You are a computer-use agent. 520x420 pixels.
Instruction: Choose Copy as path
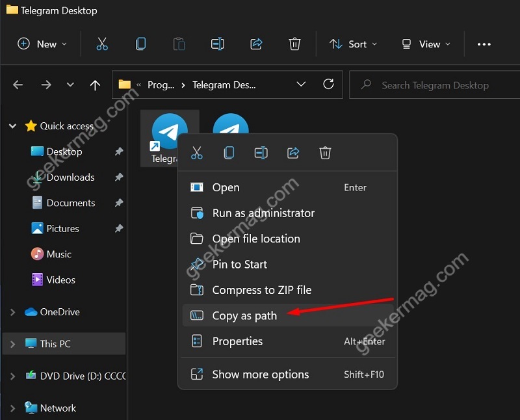click(x=288, y=315)
